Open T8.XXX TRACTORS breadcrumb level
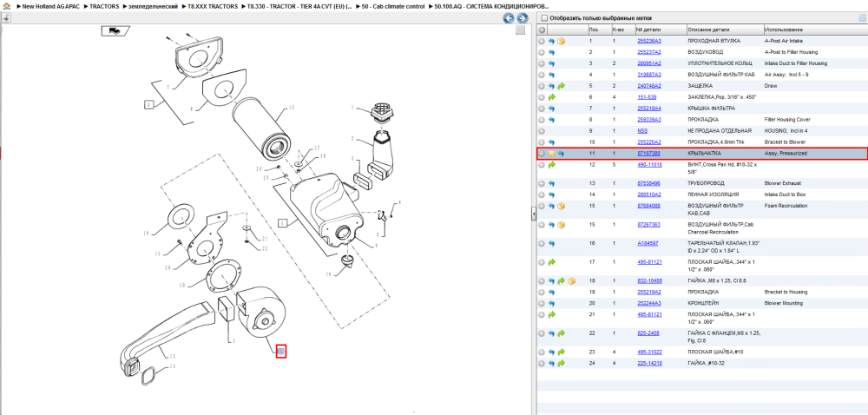868x415 pixels. (214, 6)
